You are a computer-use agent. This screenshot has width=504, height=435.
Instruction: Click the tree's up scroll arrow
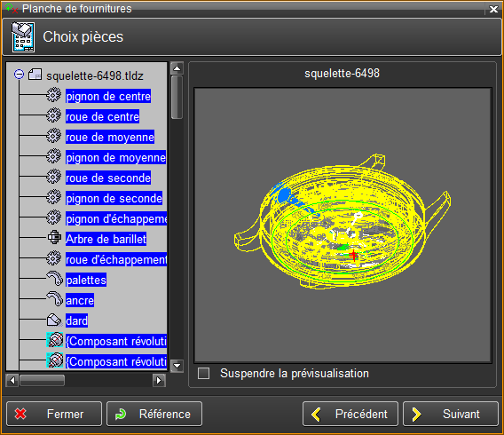tap(177, 67)
